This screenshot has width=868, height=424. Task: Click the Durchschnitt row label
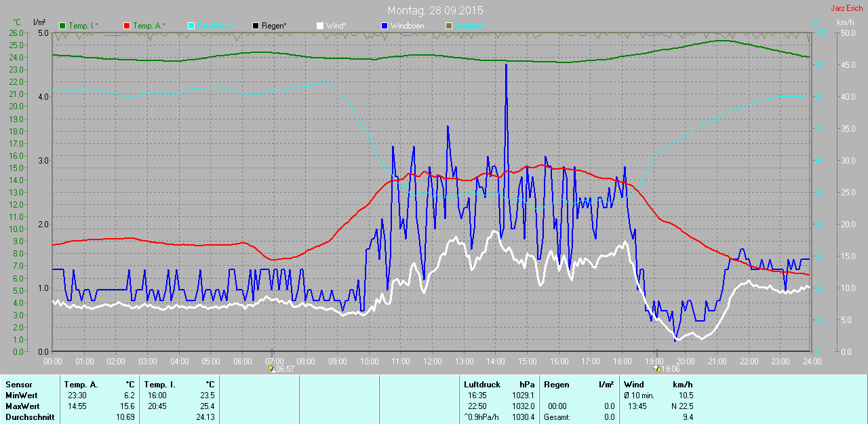click(30, 417)
